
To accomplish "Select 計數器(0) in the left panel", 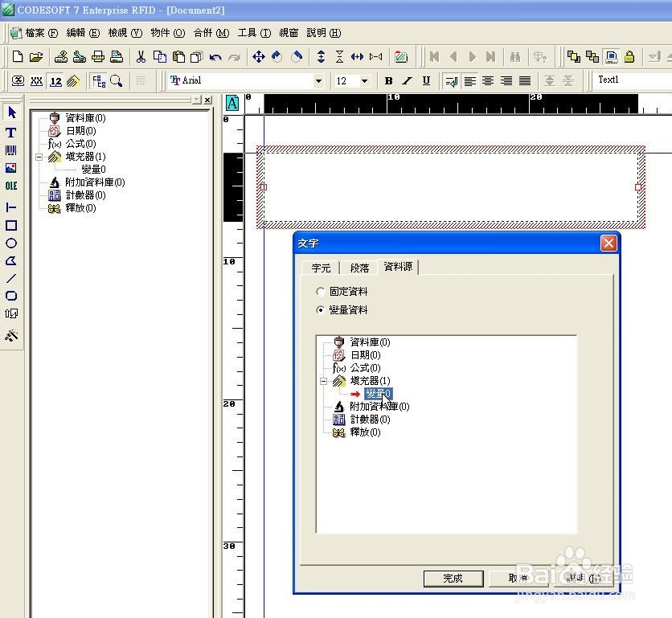I will coord(85,195).
